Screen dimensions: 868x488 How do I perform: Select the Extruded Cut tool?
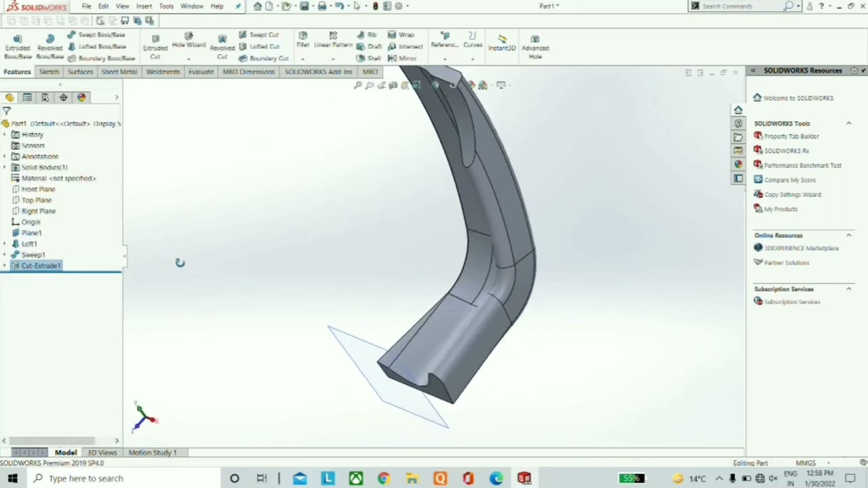pyautogui.click(x=155, y=47)
